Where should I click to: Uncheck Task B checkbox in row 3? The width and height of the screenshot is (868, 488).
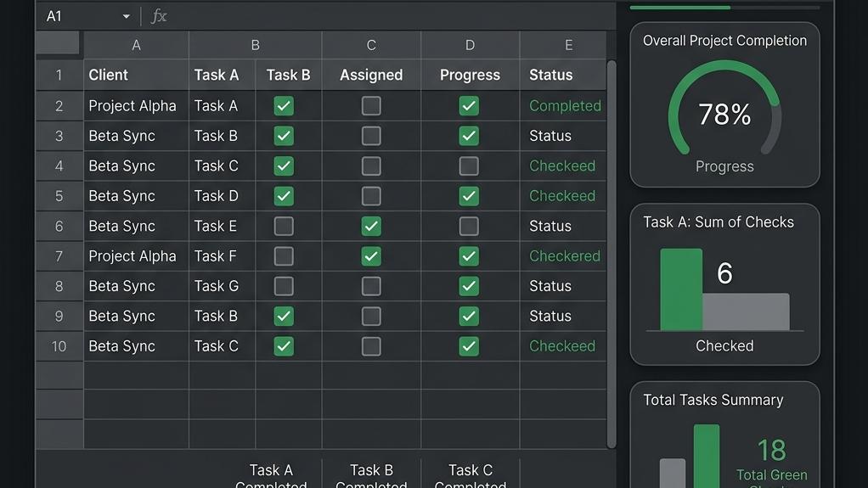[x=284, y=136]
